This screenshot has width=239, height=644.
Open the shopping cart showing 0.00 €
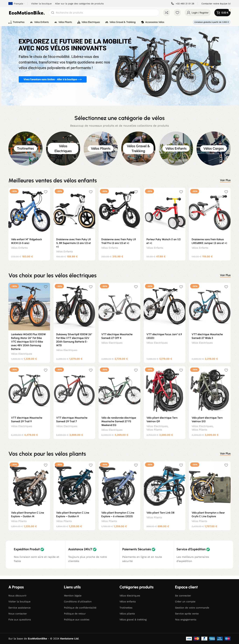coord(222,12)
